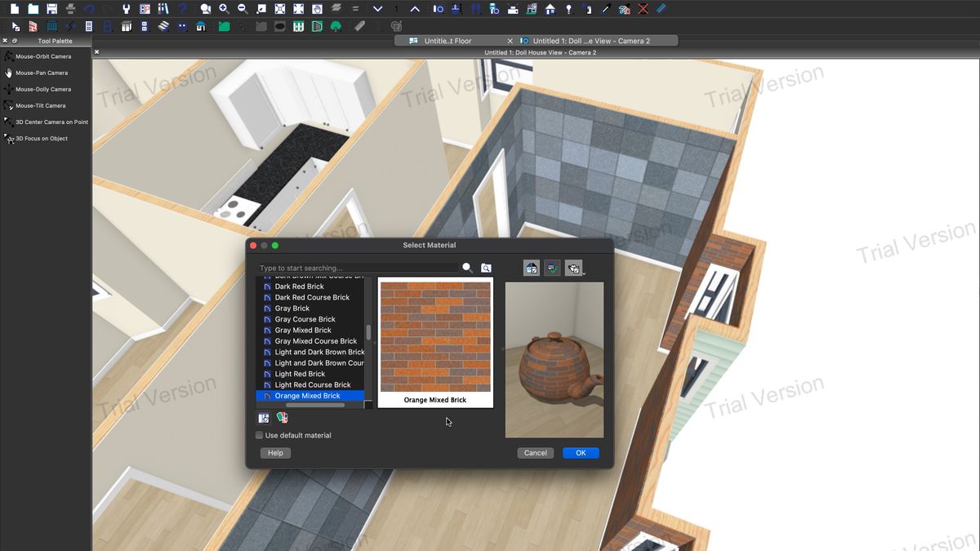The height and width of the screenshot is (551, 980).
Task: Click the Undo arrow in the toolbar
Action: coord(87,7)
